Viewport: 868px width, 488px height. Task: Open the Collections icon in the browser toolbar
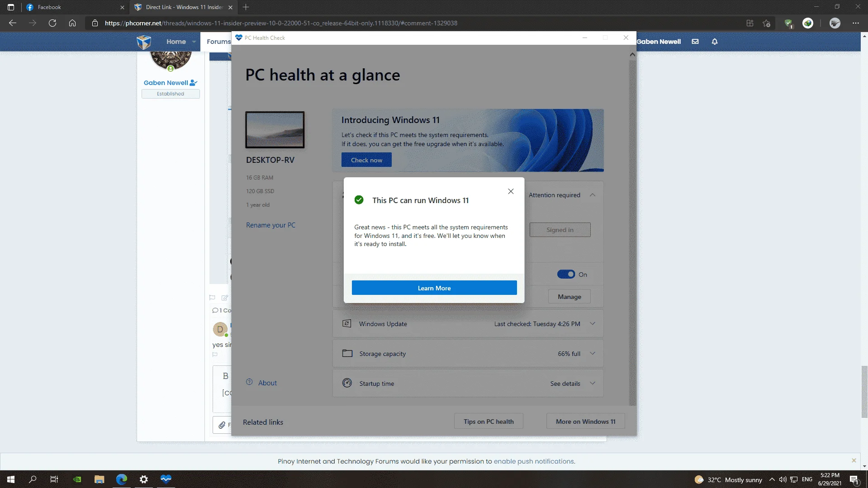[750, 23]
